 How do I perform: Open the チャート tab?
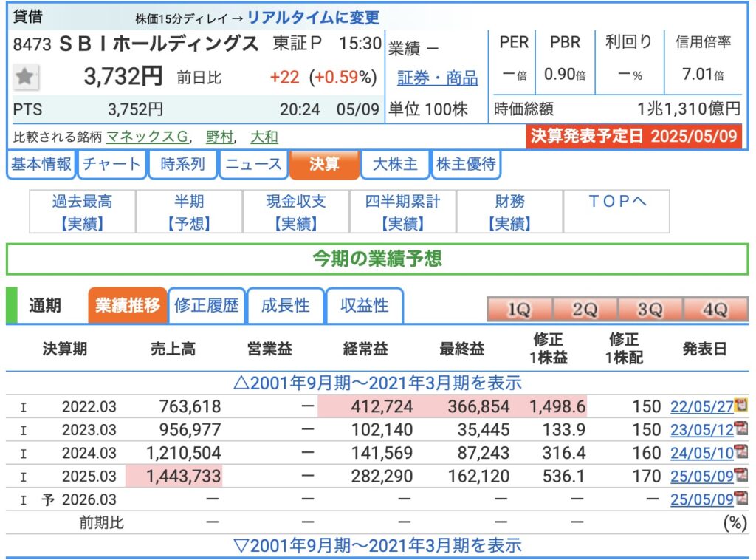pyautogui.click(x=111, y=165)
